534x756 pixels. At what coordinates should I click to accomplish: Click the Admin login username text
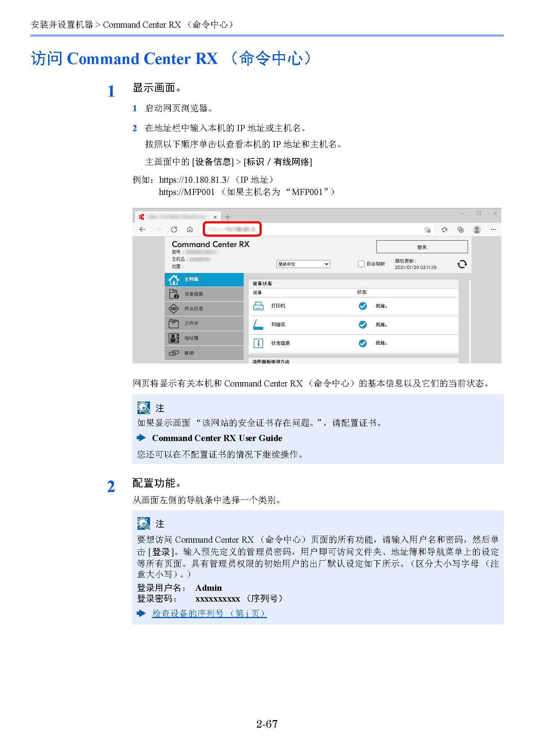click(x=209, y=588)
